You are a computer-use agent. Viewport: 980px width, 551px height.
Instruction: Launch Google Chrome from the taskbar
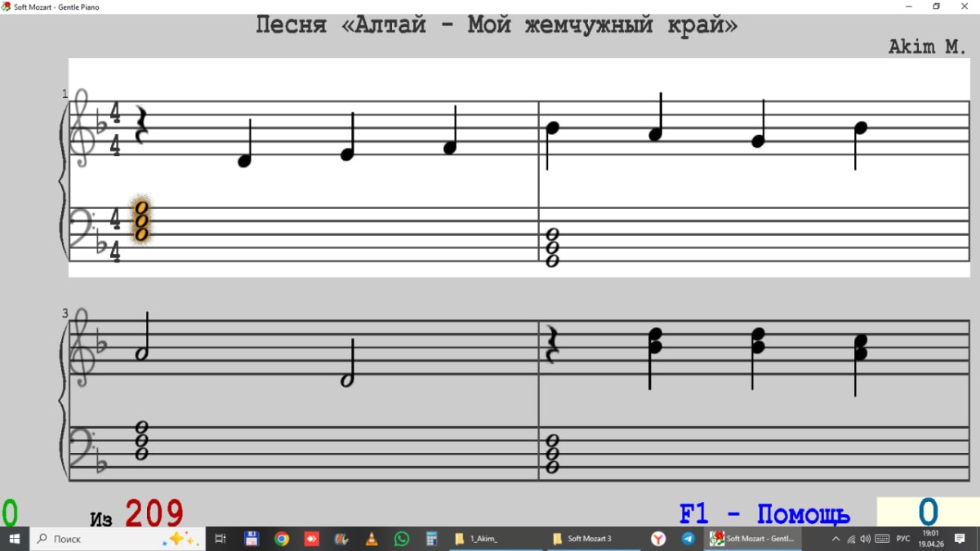coord(282,539)
